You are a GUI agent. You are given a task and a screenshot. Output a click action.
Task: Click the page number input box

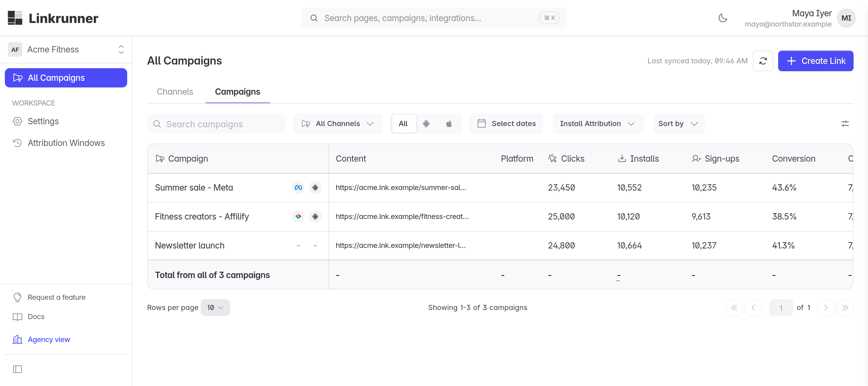[781, 308]
